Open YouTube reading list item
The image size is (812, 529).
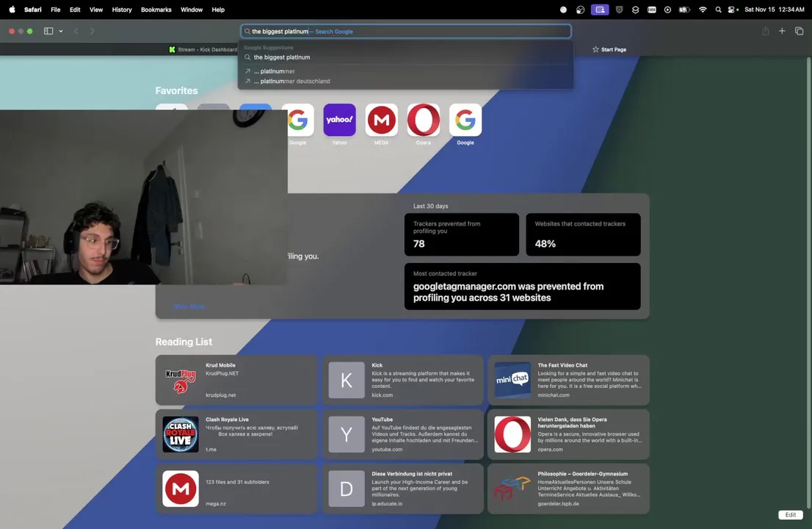coord(402,434)
